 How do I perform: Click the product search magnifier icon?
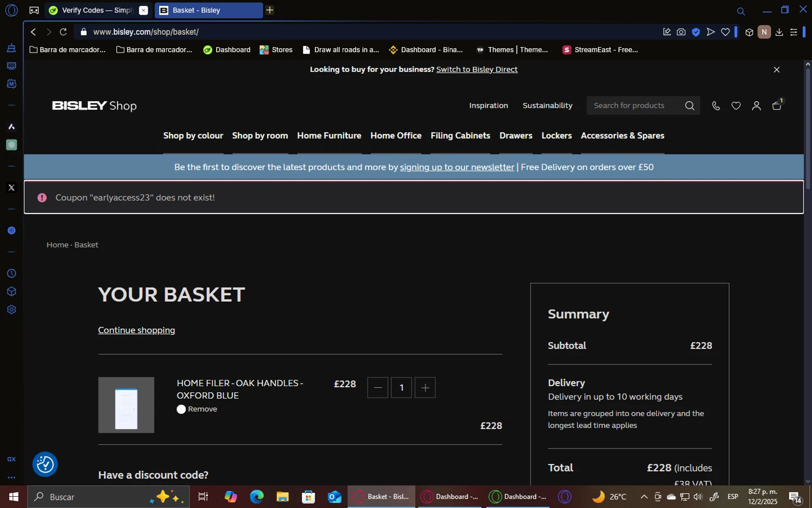pyautogui.click(x=690, y=106)
